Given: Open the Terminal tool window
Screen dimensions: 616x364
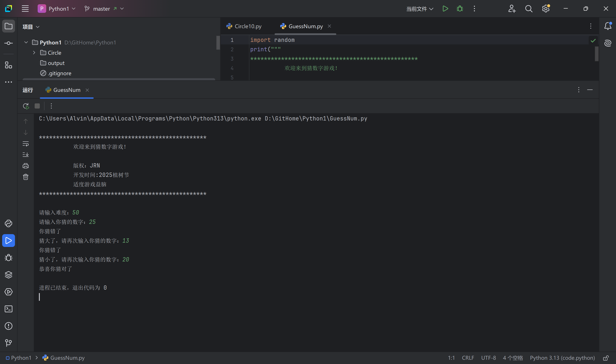Looking at the screenshot, I should coord(9,309).
